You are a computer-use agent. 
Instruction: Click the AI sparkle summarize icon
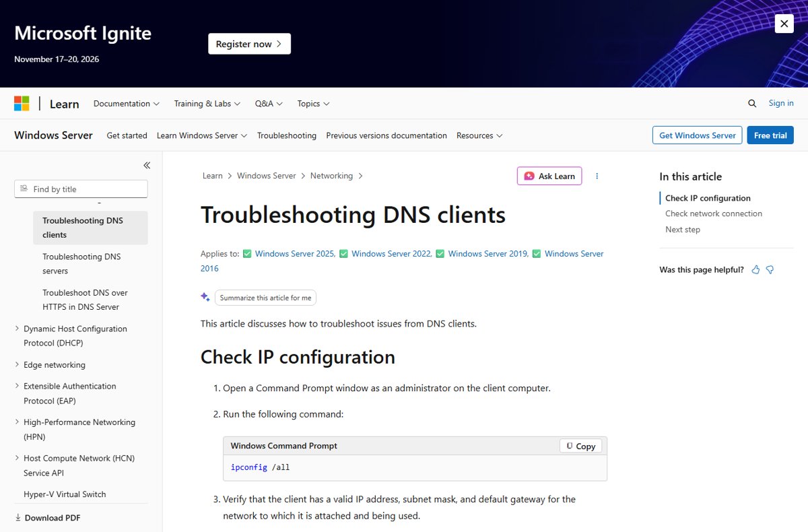pos(205,297)
